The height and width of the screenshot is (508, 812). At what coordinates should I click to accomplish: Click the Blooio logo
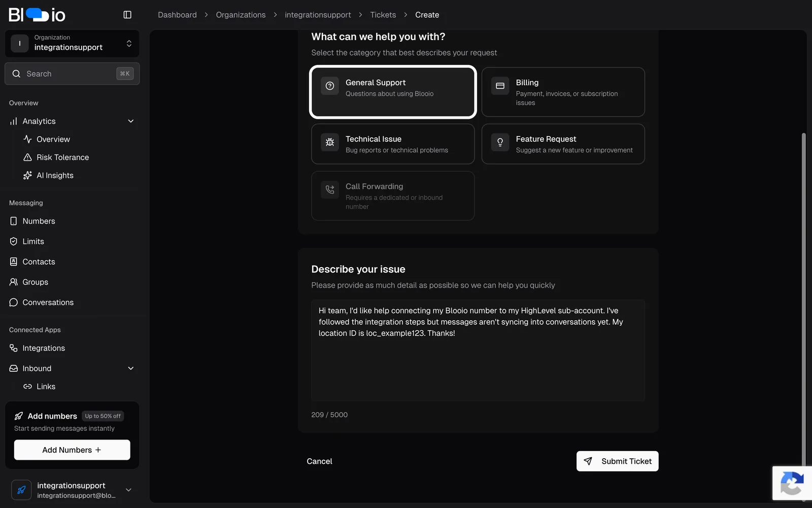coord(37,15)
